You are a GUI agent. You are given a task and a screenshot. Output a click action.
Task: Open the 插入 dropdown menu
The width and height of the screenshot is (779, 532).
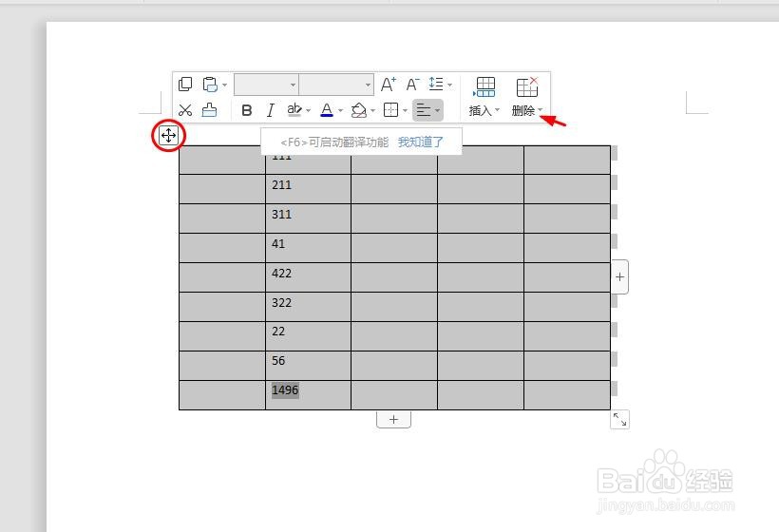[x=484, y=110]
